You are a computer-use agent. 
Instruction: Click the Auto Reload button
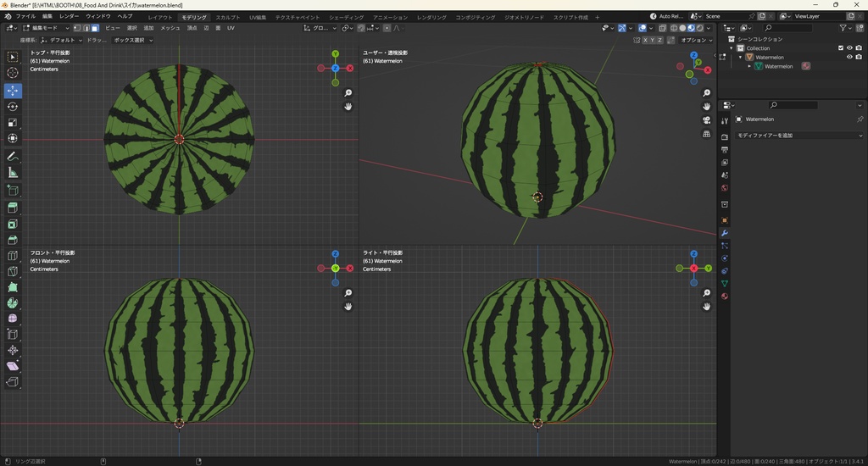(x=666, y=16)
